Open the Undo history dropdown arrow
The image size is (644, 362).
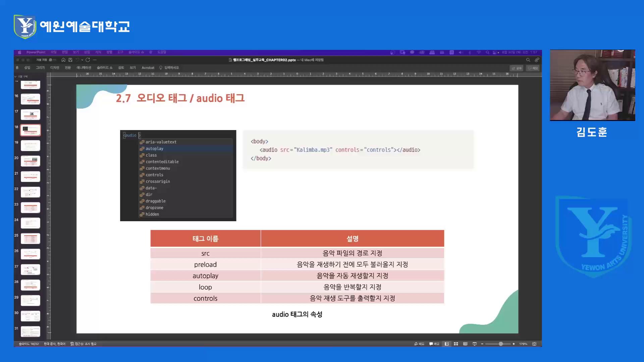(82, 60)
